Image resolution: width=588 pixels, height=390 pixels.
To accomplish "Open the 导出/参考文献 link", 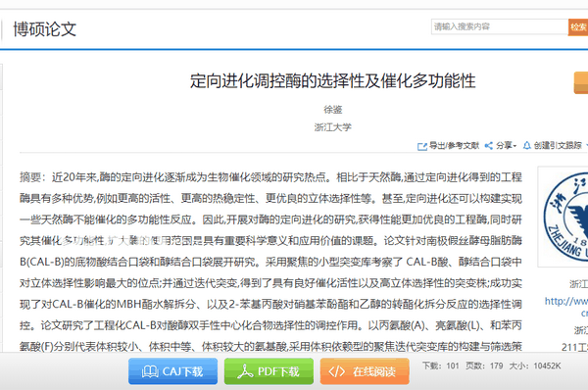I will pyautogui.click(x=454, y=145).
